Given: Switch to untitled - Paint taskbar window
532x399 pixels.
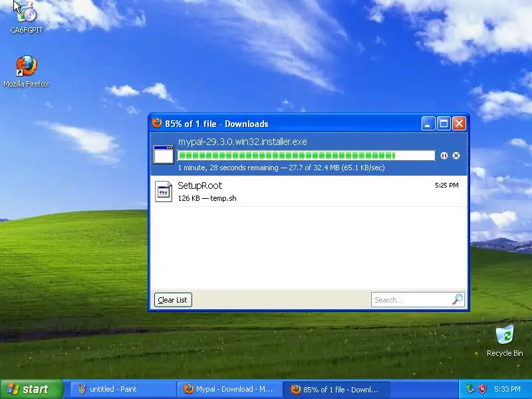Looking at the screenshot, I should click(x=123, y=389).
